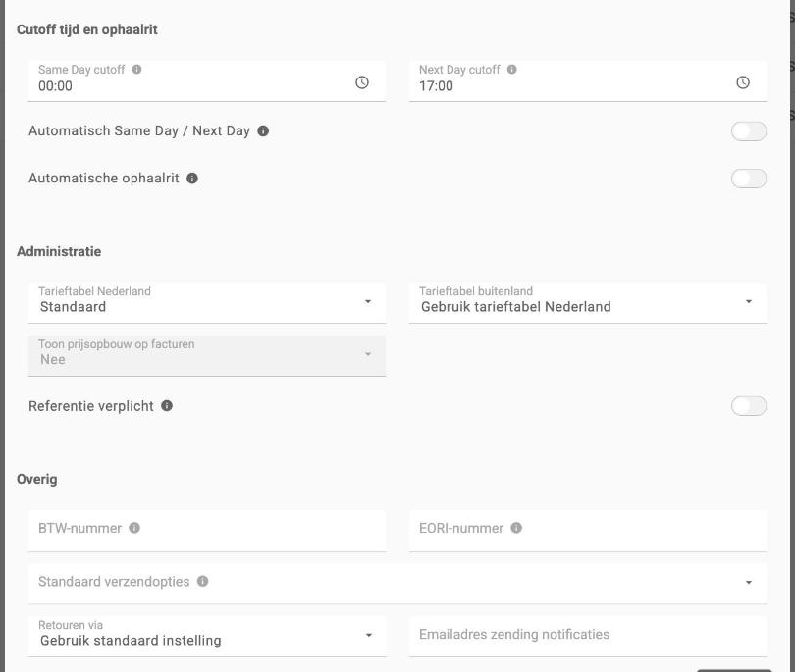The width and height of the screenshot is (795, 672).
Task: Open Standaard verzendopties dropdown
Action: point(397,583)
